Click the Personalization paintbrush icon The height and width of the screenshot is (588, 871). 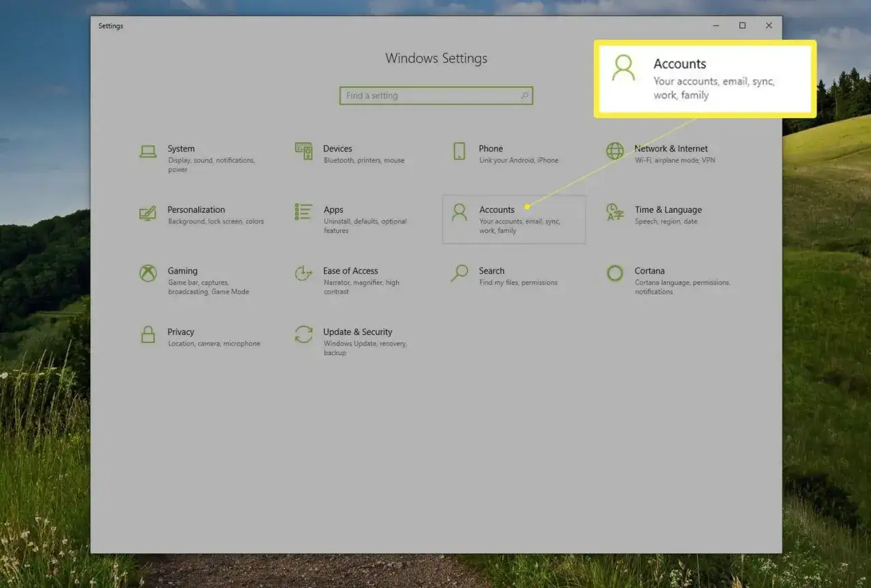(148, 212)
